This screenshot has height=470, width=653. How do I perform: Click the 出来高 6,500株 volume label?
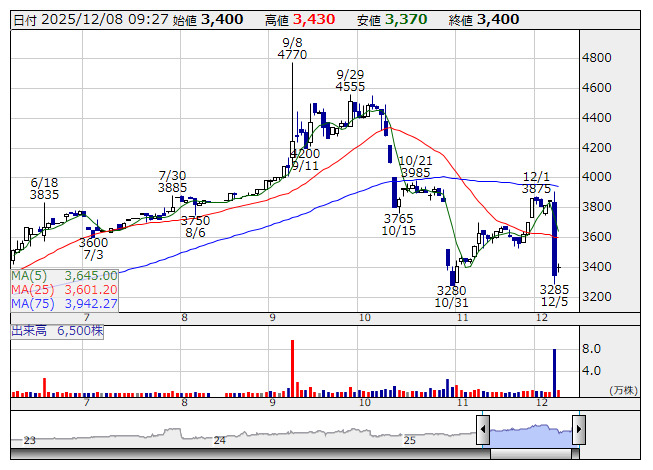(57, 331)
